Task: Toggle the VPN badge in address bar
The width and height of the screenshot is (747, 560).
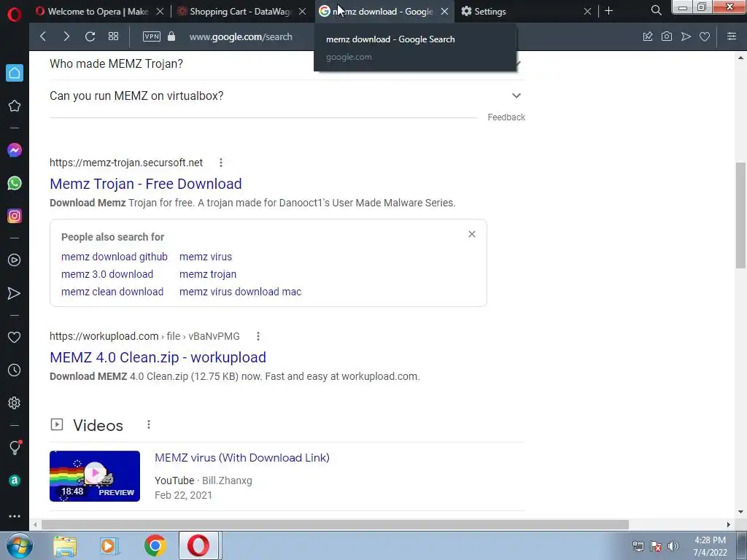Action: [152, 36]
